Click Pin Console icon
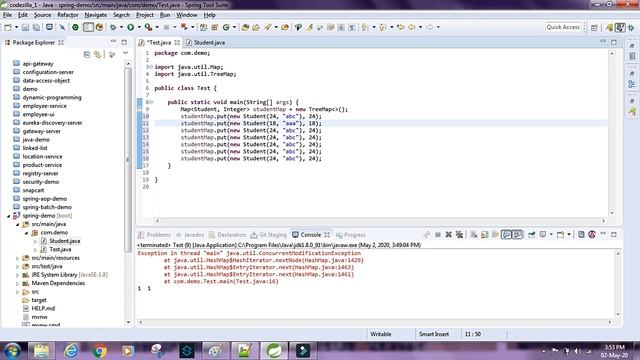This screenshot has height=360, width=640. click(x=531, y=235)
